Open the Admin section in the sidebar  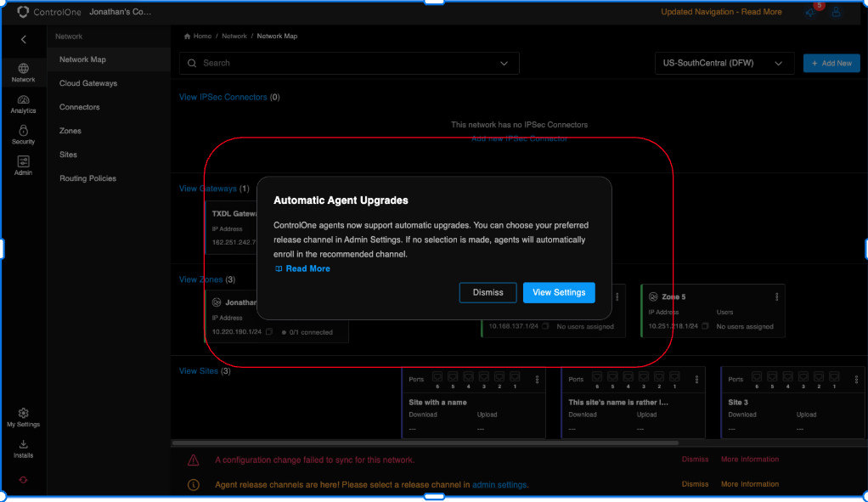[23, 165]
